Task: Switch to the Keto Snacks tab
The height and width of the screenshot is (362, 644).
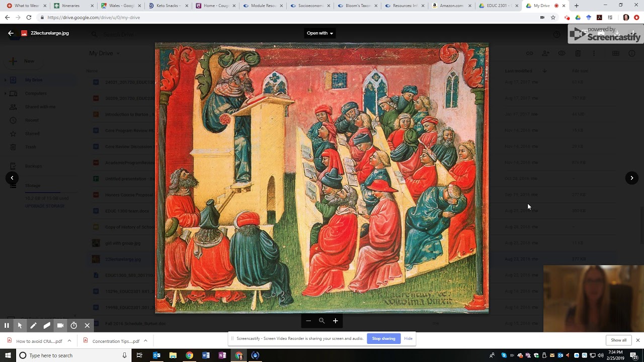Action: [x=168, y=6]
